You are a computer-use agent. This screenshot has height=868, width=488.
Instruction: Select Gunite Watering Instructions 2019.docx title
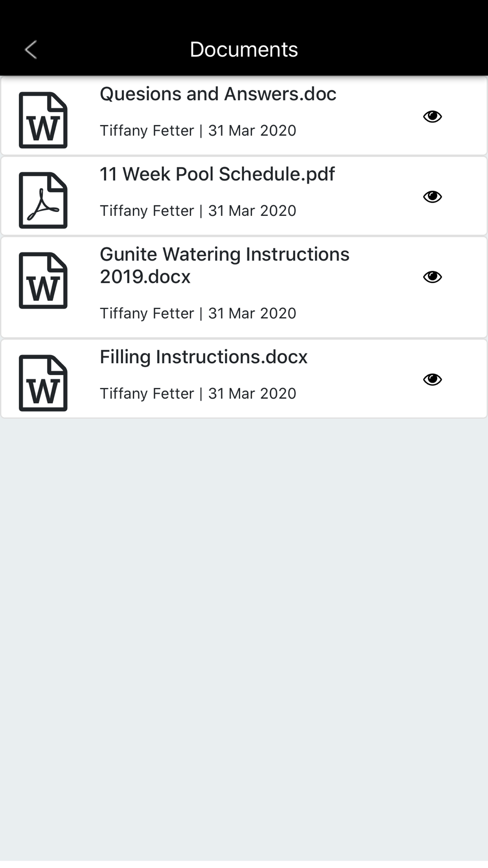click(224, 265)
